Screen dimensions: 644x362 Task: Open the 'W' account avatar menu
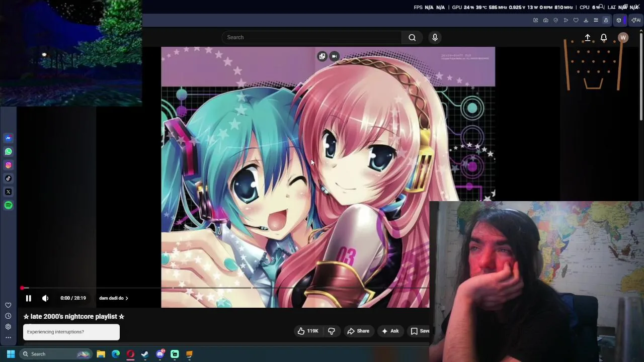623,38
